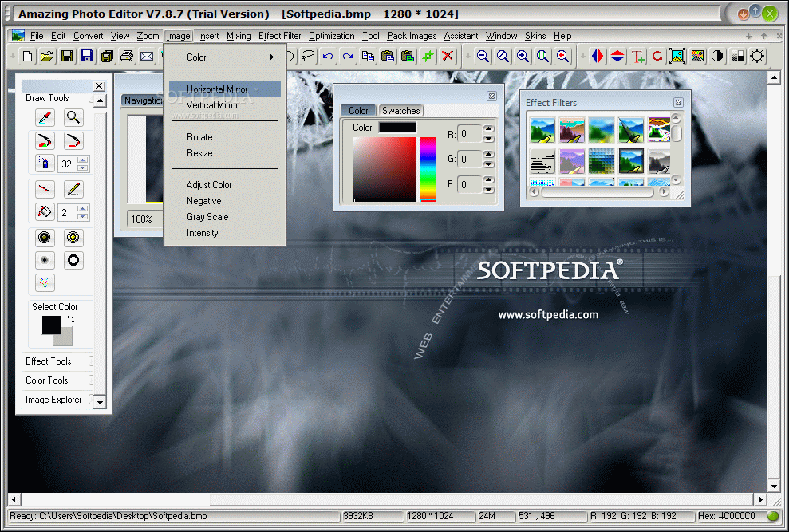Screen dimensions: 789x532
Task: Decrease the line width 2 stepper
Action: 83,216
